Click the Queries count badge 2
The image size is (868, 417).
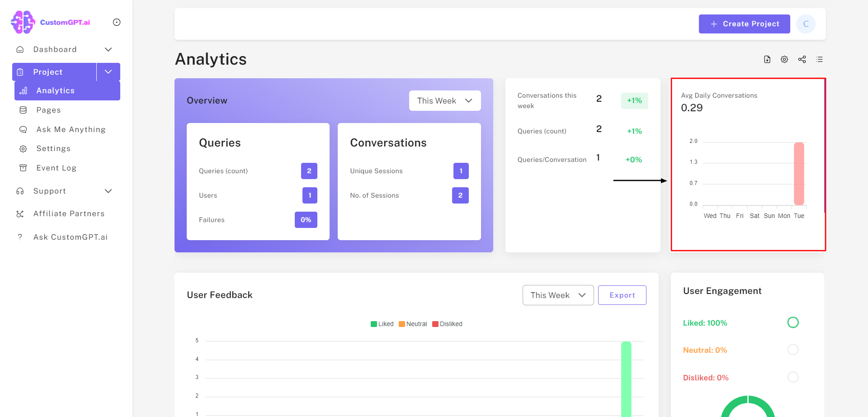309,171
